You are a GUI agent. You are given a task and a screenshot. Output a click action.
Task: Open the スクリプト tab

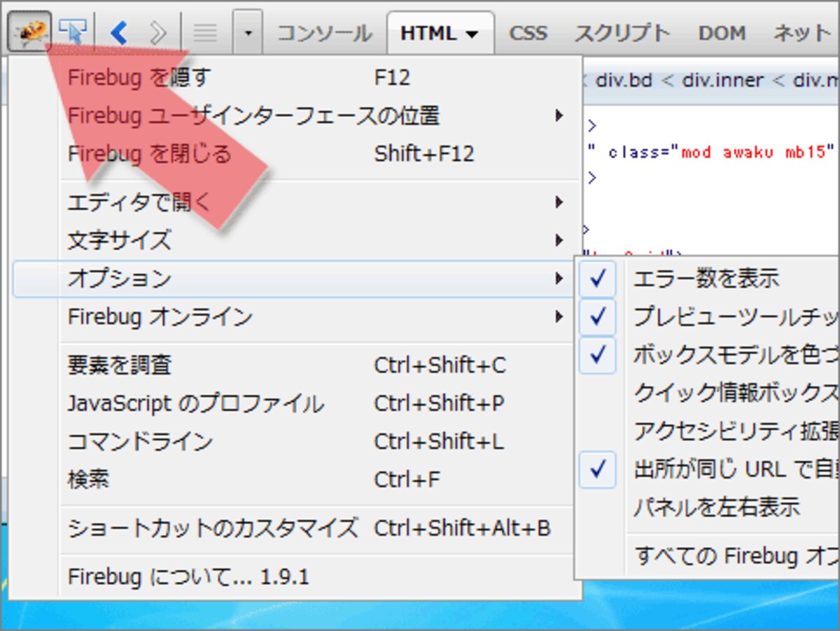coord(622,33)
